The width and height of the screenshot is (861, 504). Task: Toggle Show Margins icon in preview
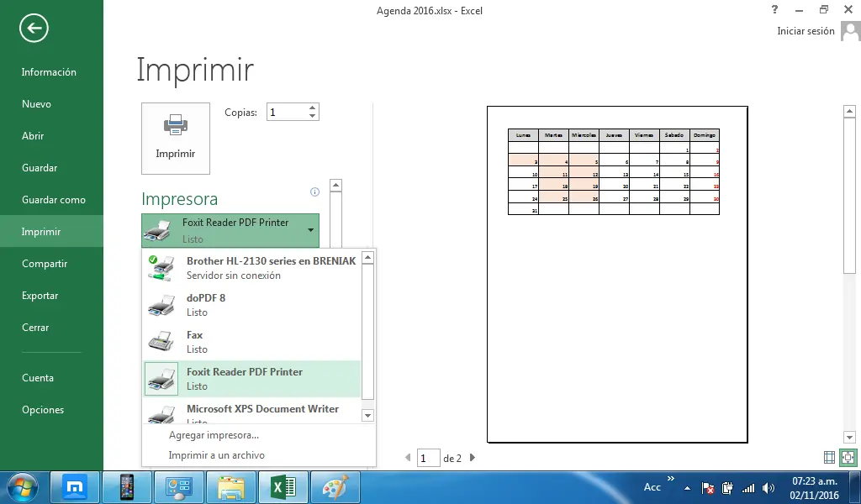(x=830, y=458)
